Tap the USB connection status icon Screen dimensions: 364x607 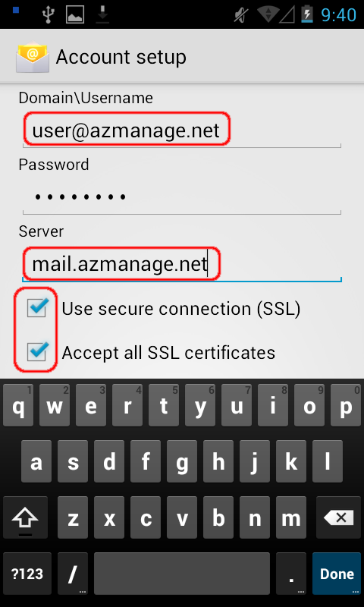(49, 14)
